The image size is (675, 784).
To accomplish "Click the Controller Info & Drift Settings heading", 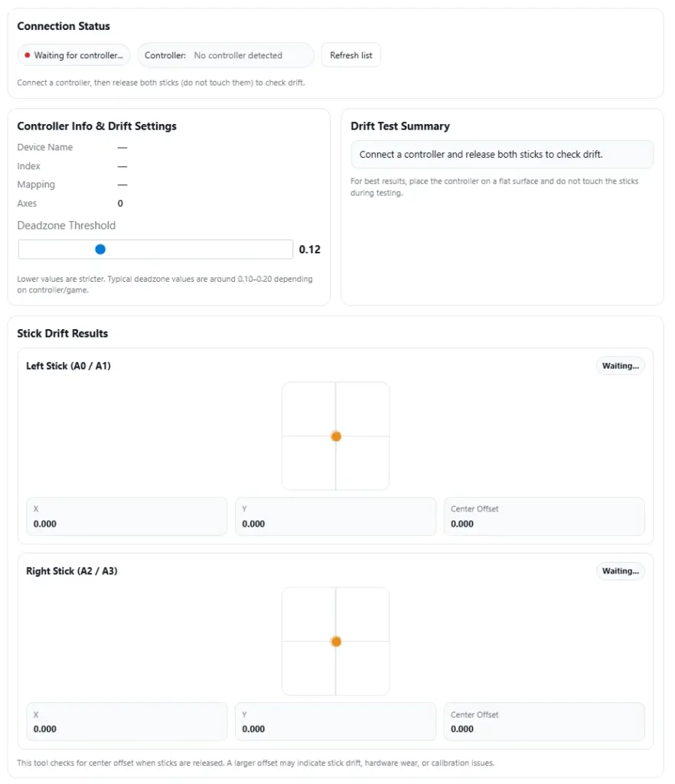I will [96, 126].
